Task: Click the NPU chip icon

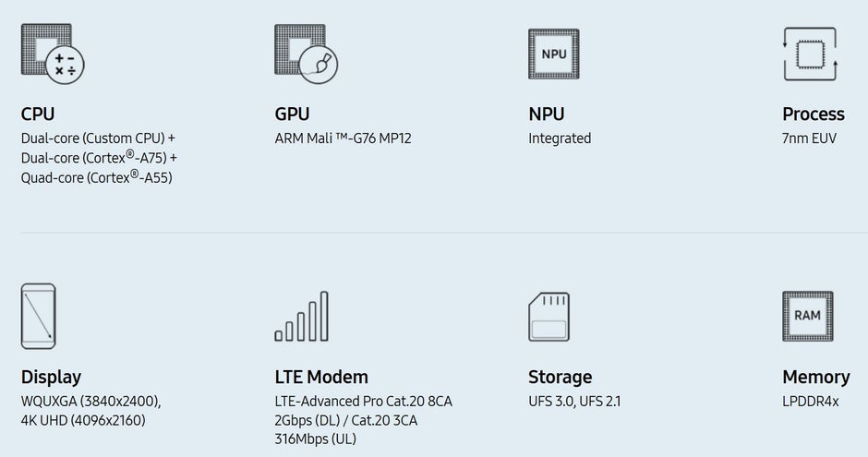Action: (554, 54)
